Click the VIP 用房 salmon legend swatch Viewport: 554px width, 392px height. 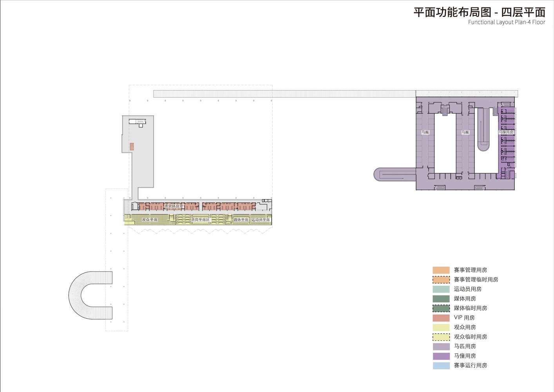click(x=441, y=318)
